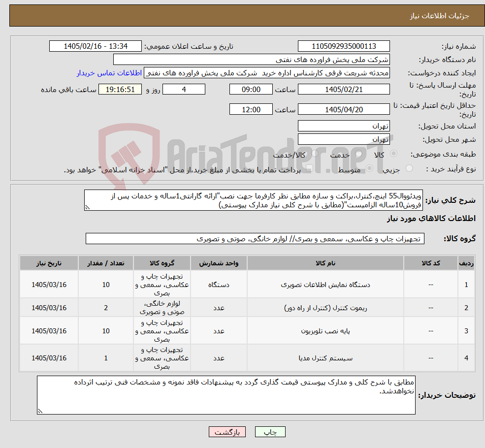
Task: Select the row دستگاه نمایش اطلاعات تصویری
Action: click(x=247, y=285)
